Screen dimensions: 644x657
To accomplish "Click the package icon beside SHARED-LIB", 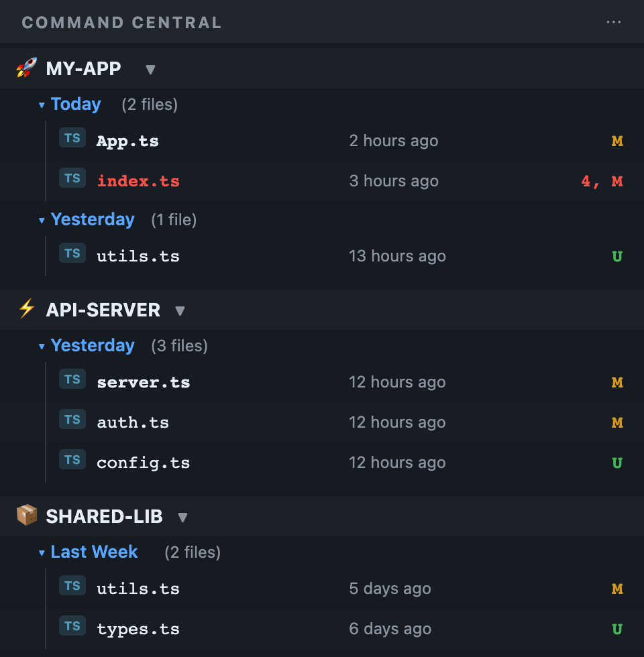I will 26,516.
